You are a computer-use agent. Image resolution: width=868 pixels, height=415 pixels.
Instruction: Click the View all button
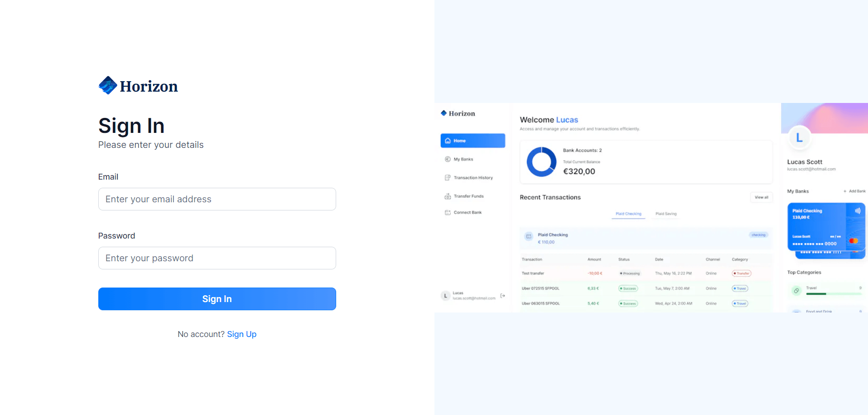tap(761, 197)
